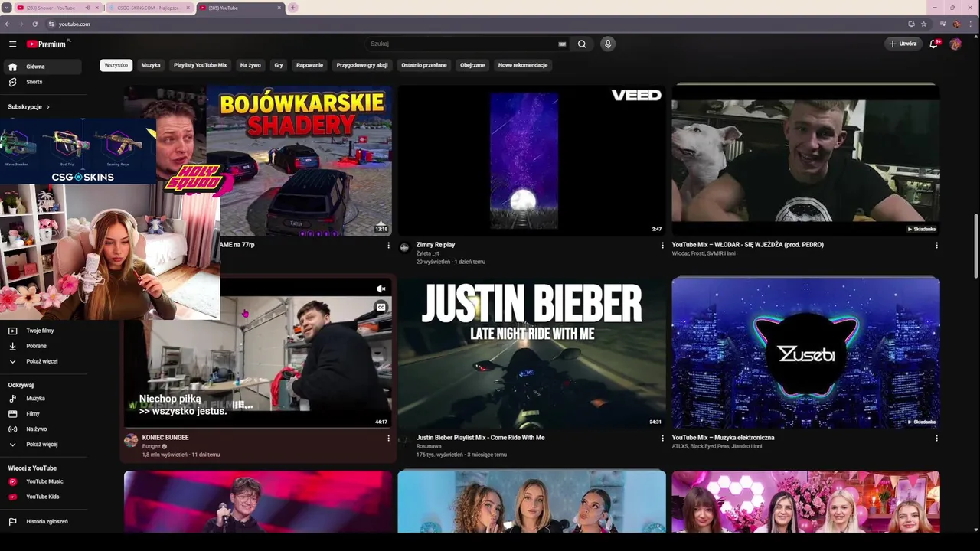Unmute the KONIEC BUNGEE preview
This screenshot has height=551, width=980.
pos(381,289)
